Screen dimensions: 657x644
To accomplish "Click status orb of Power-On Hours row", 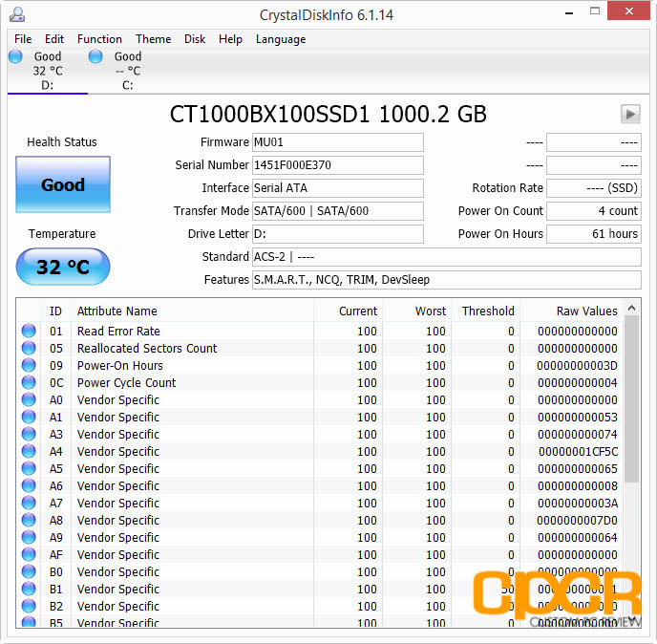I will (x=29, y=365).
